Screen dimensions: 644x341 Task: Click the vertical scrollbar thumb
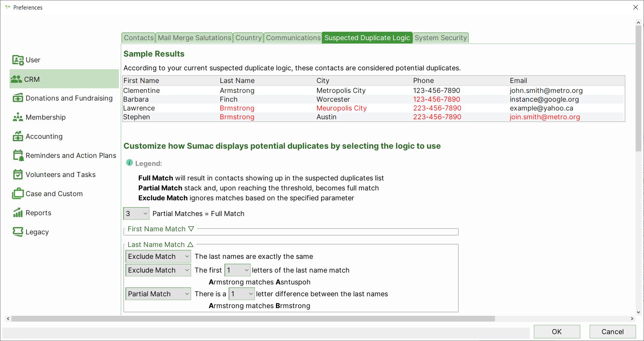638,89
